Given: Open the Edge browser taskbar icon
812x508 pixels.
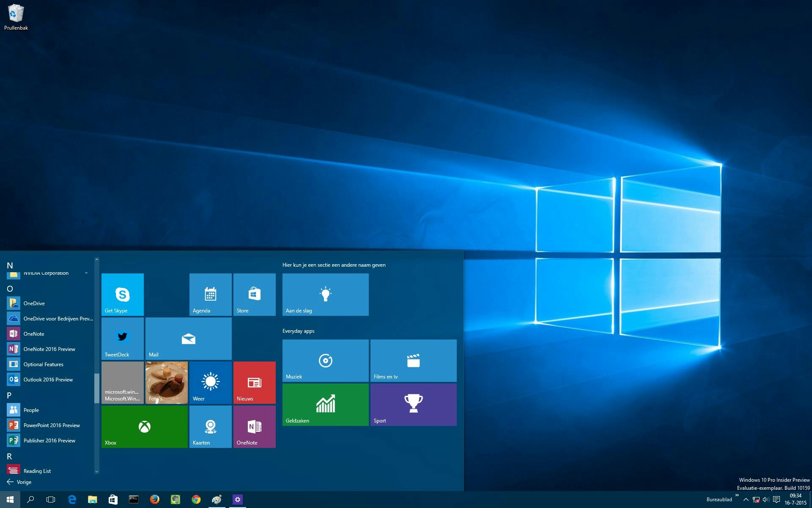Looking at the screenshot, I should [72, 500].
